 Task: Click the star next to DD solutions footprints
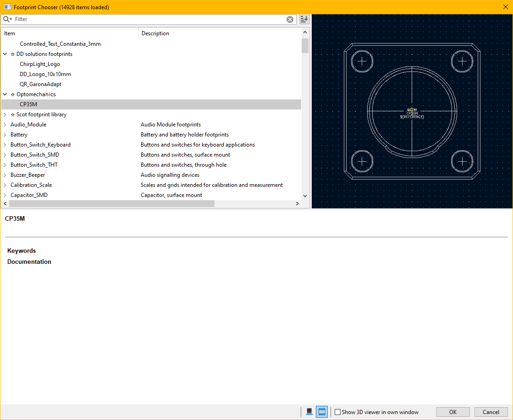(13, 54)
